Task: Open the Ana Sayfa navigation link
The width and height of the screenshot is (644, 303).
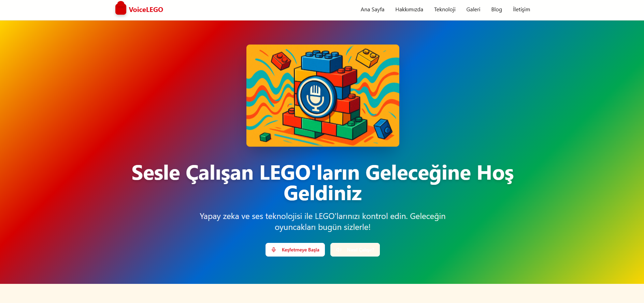Action: point(372,10)
